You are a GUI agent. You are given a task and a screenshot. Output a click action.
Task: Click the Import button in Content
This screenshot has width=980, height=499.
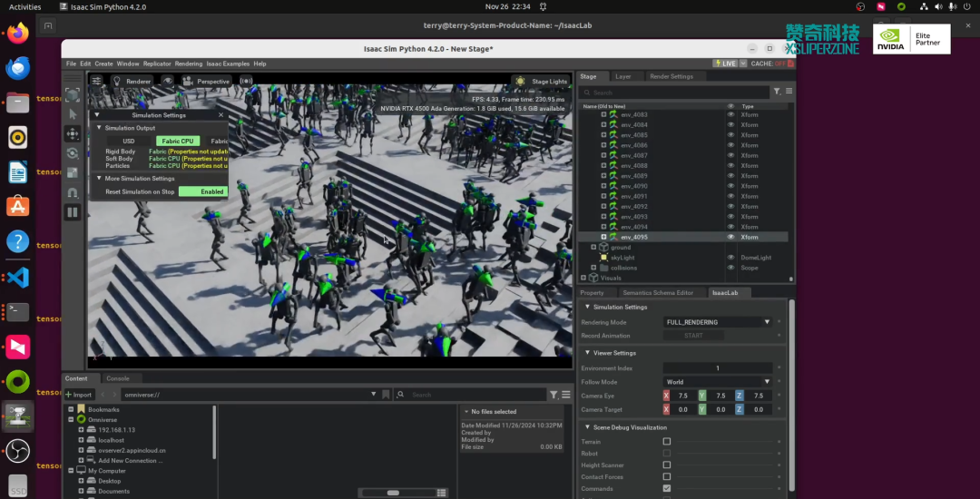point(79,395)
